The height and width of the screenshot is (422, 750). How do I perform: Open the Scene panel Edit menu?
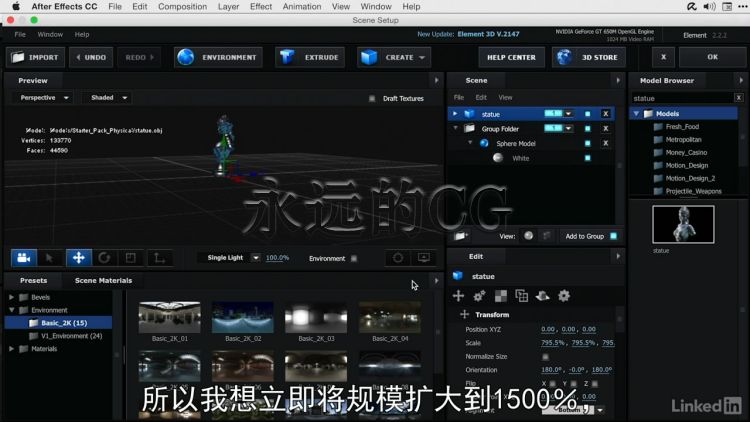click(x=481, y=98)
